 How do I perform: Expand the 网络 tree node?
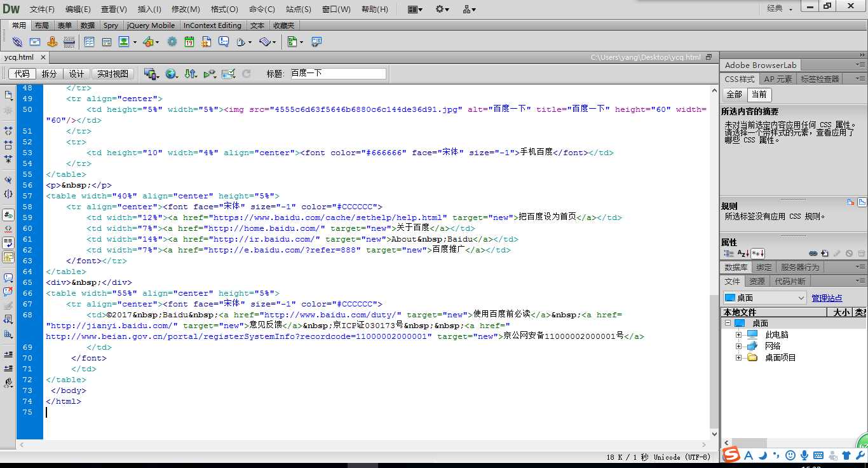coord(738,346)
